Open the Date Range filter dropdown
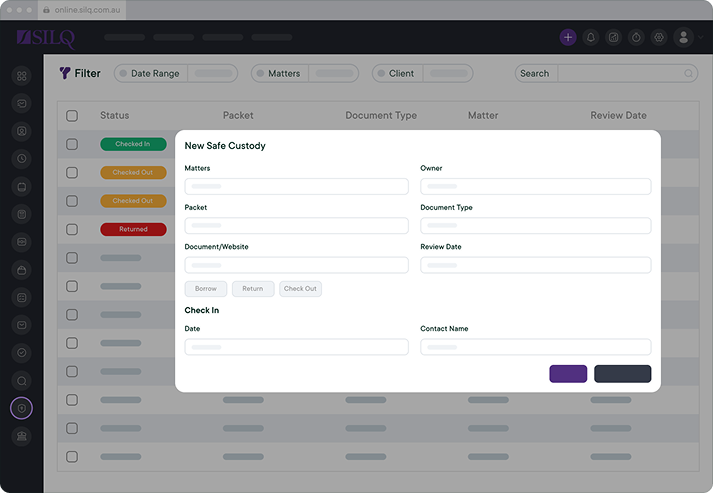 (176, 73)
